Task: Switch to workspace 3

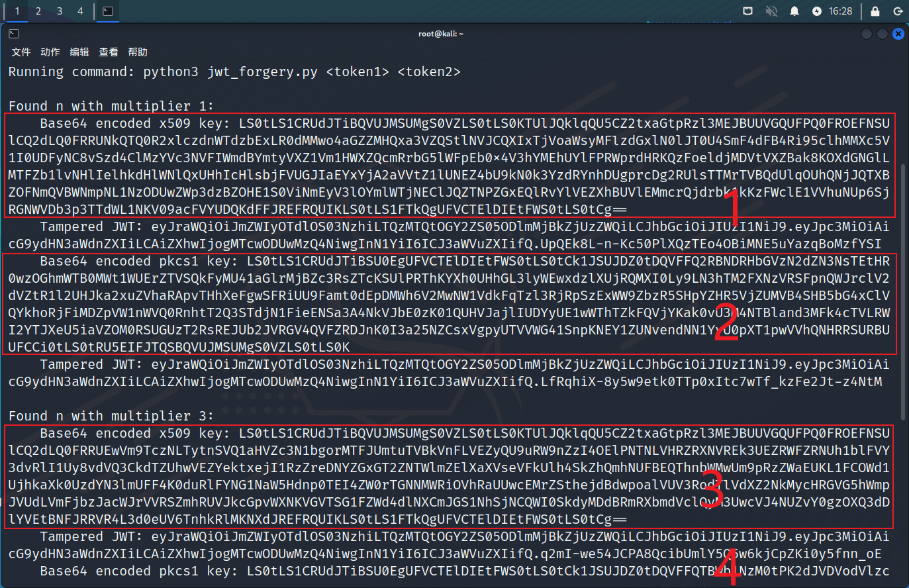Action: [60, 11]
